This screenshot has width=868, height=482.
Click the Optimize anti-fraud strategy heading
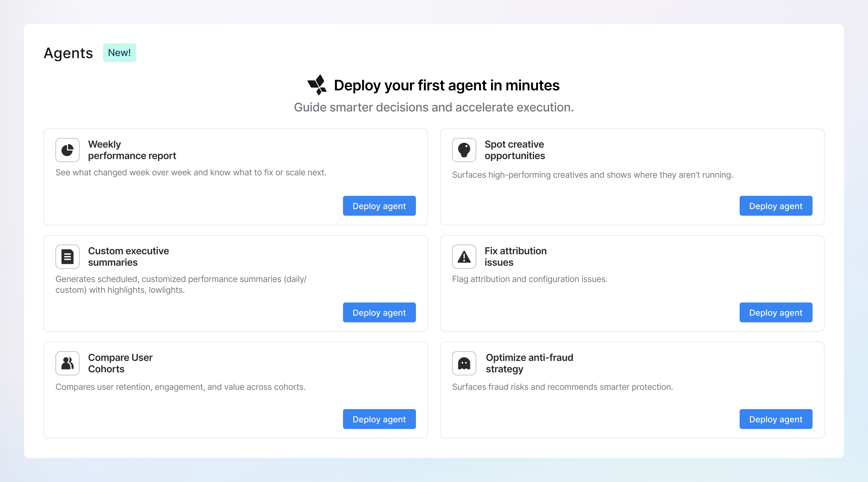[x=529, y=363]
